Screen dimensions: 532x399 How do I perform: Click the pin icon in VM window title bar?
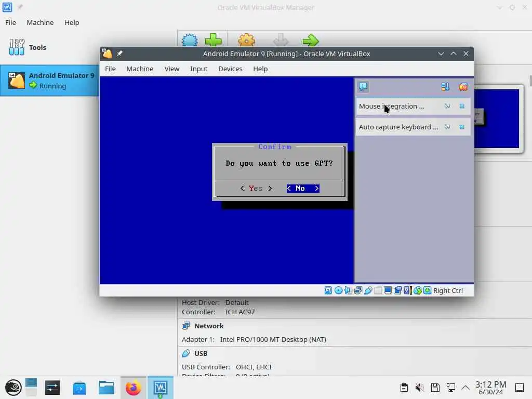[x=119, y=54]
